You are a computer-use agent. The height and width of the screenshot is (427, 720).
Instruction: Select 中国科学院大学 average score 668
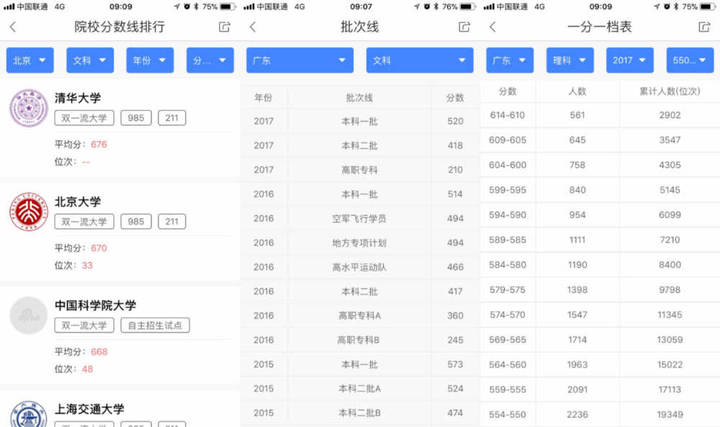pos(99,352)
